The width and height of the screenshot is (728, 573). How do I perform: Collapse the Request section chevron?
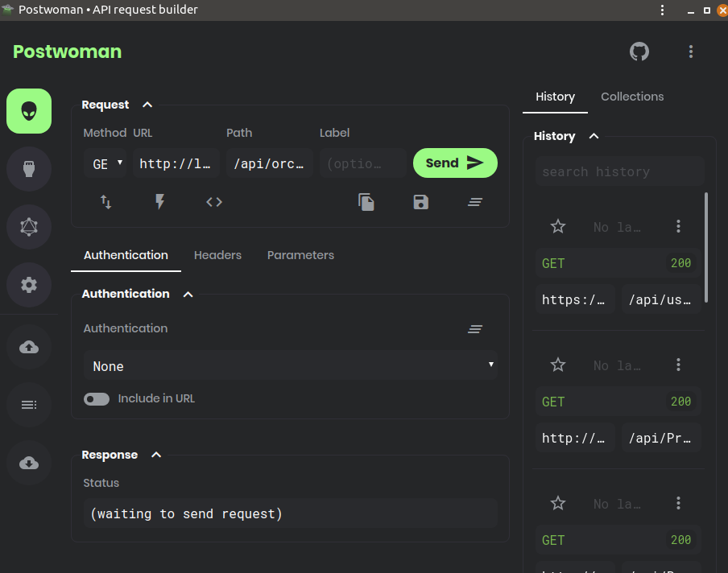tap(147, 105)
